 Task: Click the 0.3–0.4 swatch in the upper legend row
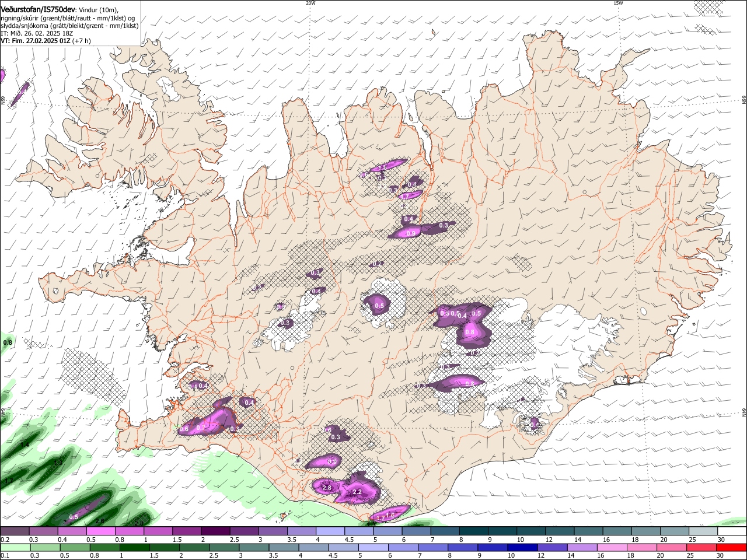(x=43, y=531)
